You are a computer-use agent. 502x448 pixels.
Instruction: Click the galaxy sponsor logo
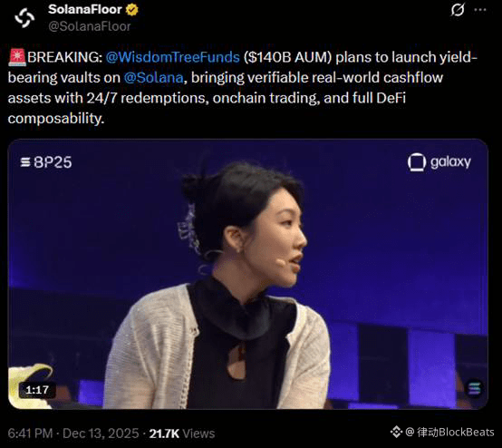(x=439, y=162)
